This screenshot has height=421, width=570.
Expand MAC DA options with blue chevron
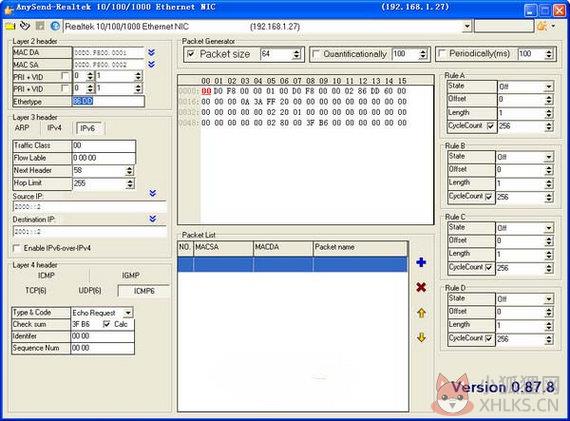click(152, 53)
